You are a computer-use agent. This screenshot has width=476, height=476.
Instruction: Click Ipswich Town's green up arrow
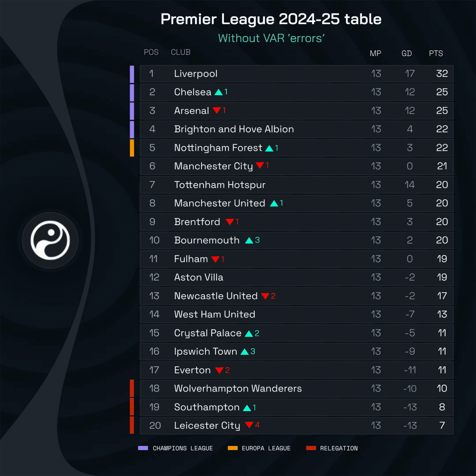[x=245, y=352]
